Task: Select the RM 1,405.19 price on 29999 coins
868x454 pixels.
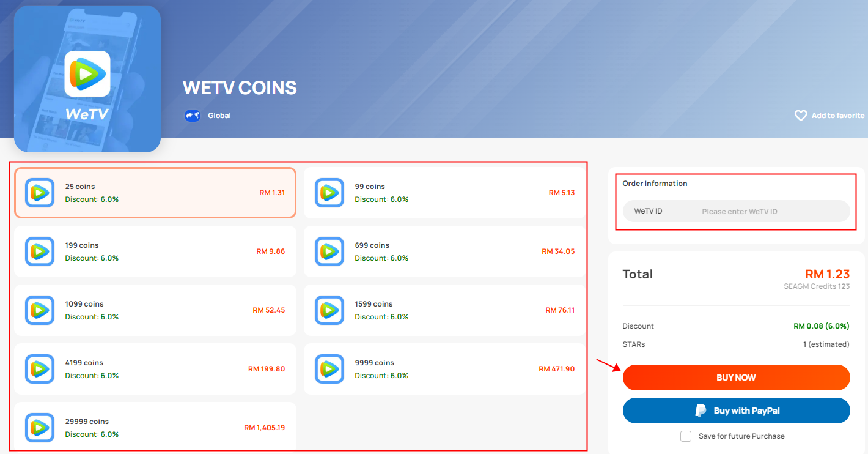Action: 264,428
